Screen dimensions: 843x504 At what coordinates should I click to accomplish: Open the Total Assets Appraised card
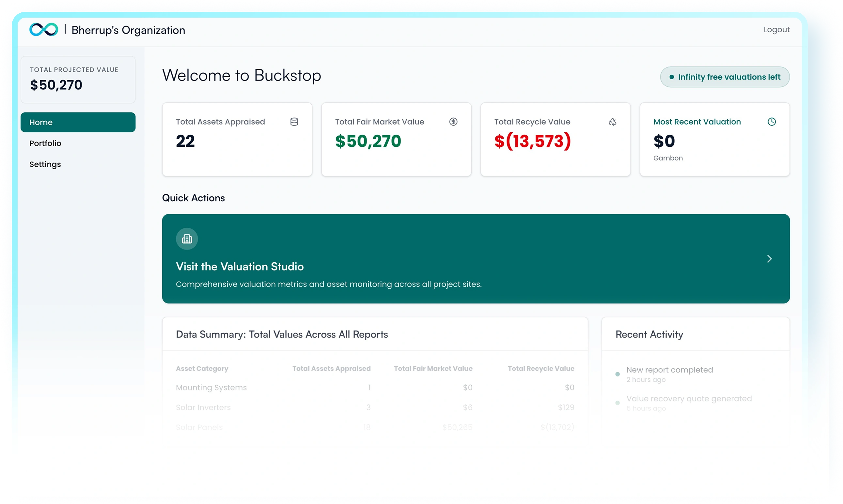click(237, 139)
